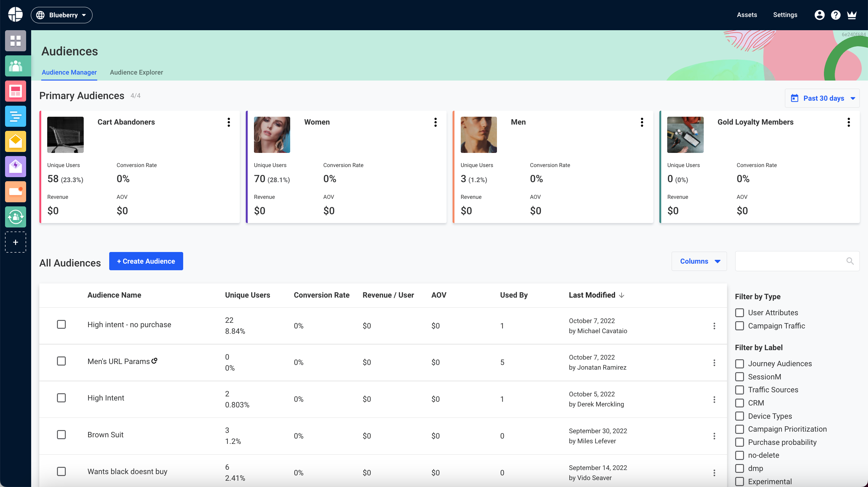Check the Campaign Prioritization label filter

(740, 429)
